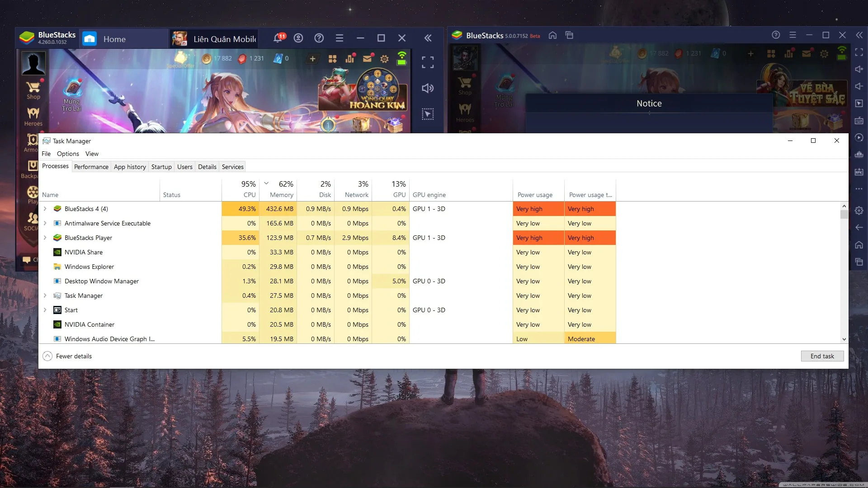The image size is (868, 488).
Task: Click plus icon beside currency in BlueStacks 4
Action: [312, 59]
